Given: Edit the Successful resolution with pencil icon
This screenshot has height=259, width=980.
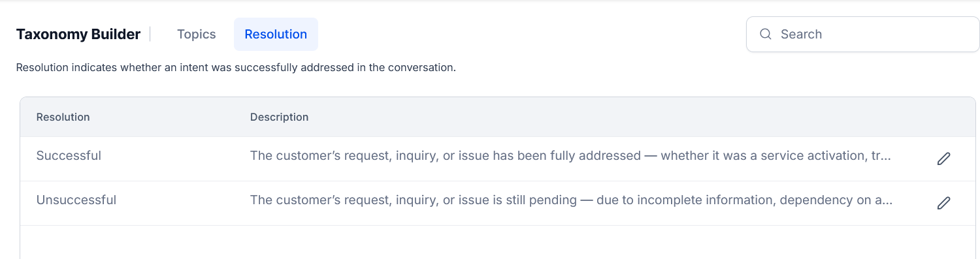Looking at the screenshot, I should [943, 159].
